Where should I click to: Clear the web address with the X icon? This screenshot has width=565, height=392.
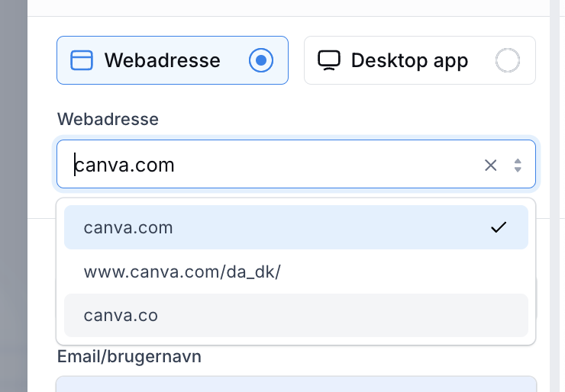490,165
